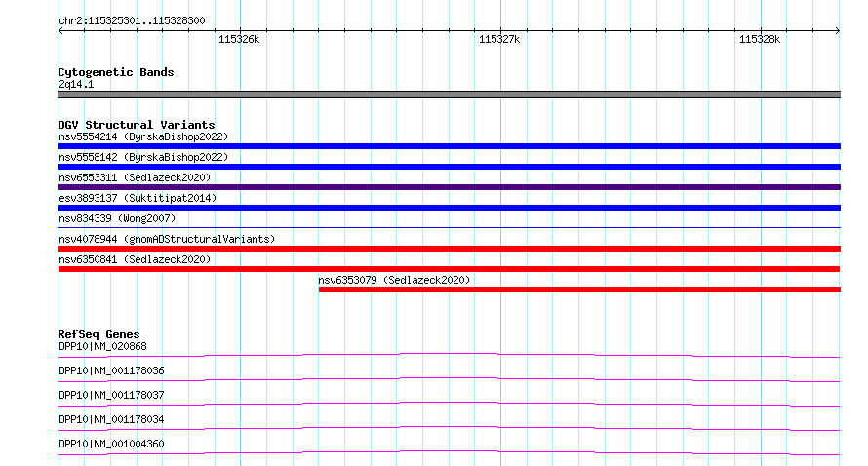Open DPP10|NM_020868 transcript label

102,346
